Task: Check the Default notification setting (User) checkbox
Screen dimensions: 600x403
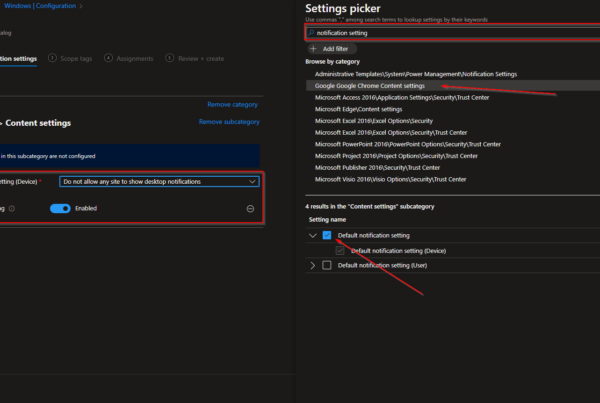Action: pyautogui.click(x=327, y=265)
